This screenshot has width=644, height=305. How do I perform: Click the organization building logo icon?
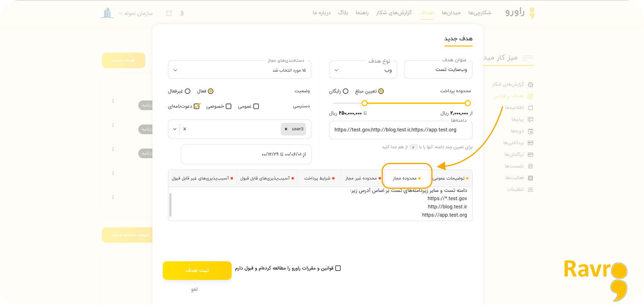coord(107,13)
